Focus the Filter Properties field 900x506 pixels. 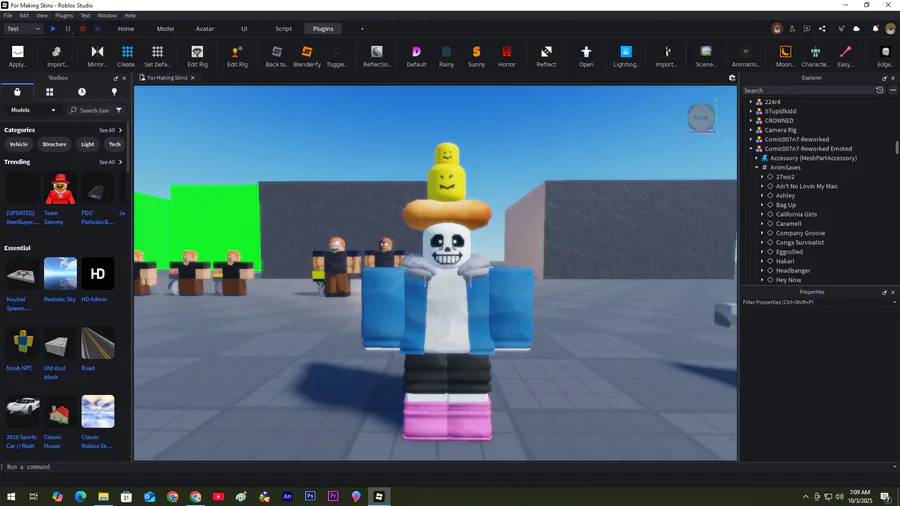coord(818,302)
